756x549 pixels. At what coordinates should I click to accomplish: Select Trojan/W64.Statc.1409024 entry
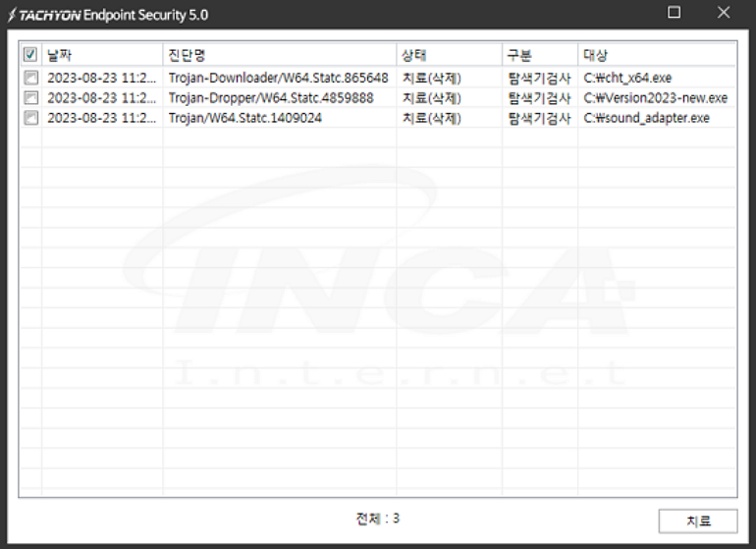[x=244, y=118]
